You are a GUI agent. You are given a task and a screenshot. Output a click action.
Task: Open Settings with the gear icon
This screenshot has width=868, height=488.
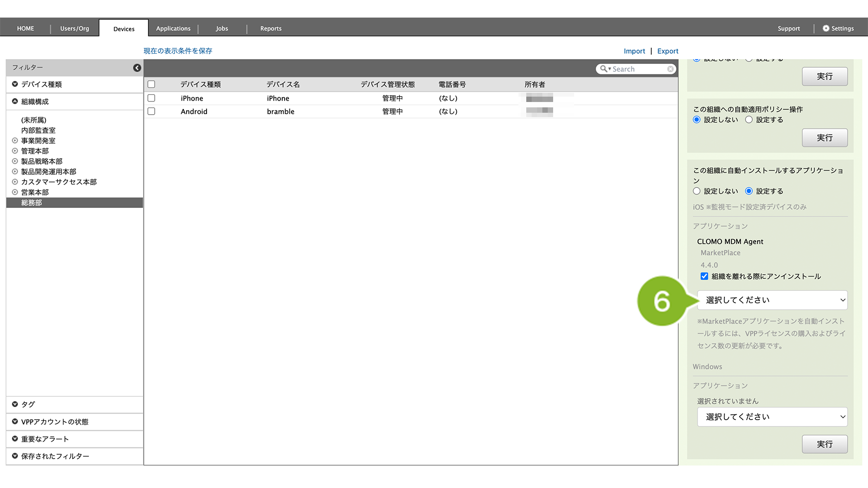click(x=826, y=28)
